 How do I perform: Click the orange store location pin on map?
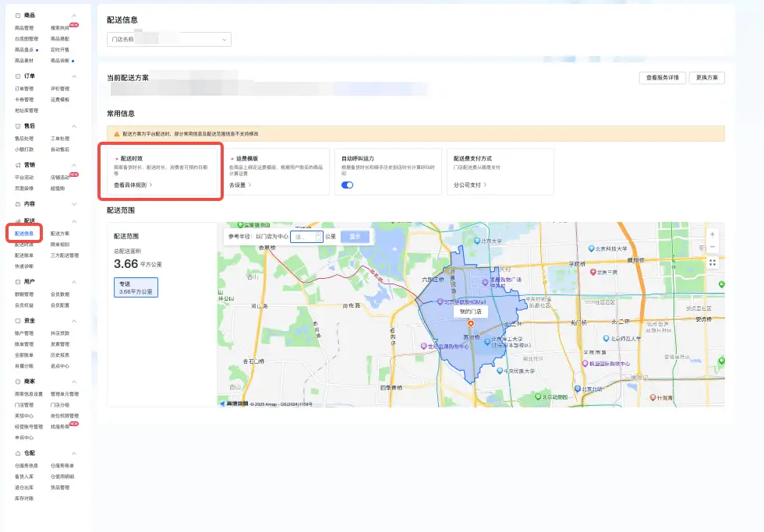tap(471, 323)
